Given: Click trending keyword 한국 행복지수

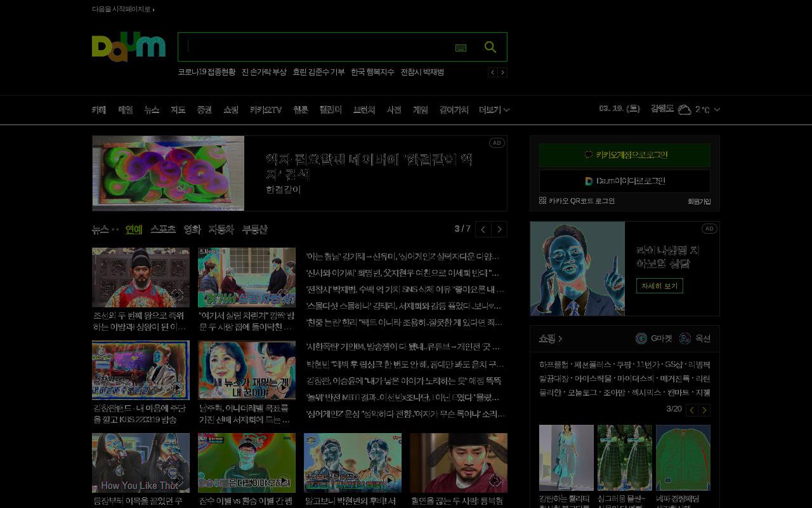Looking at the screenshot, I should (372, 72).
